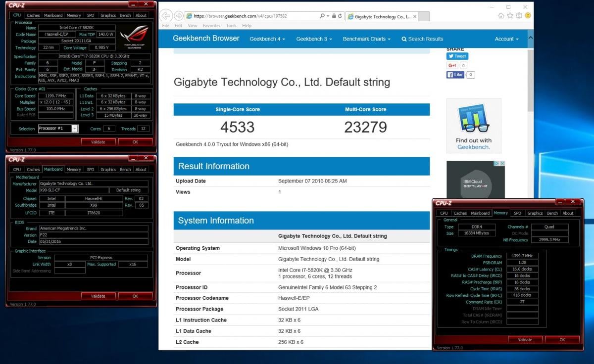Select SPD tab in top CPU-Z window
Image resolution: width=594 pixels, height=364 pixels.
(x=91, y=15)
